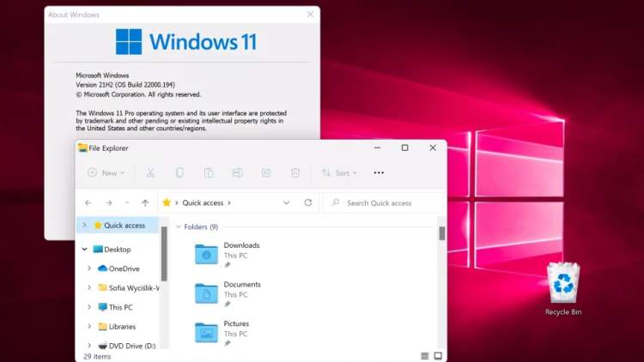Image resolution: width=644 pixels, height=362 pixels.
Task: Click the Cut scissors icon in File Explorer toolbar
Action: coord(150,172)
